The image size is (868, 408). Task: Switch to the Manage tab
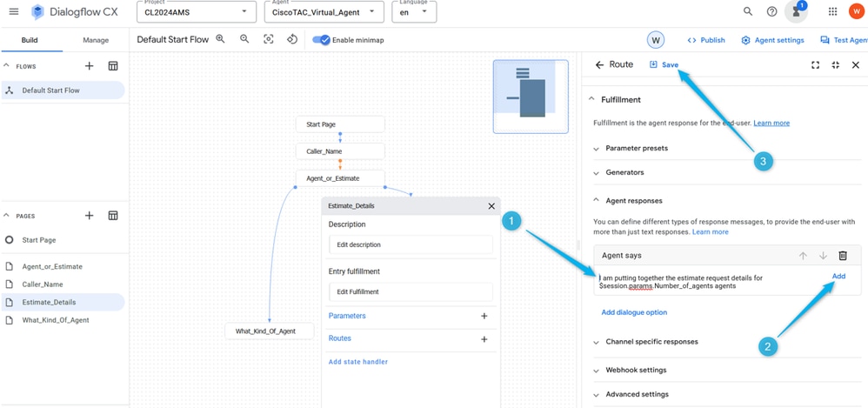coord(96,40)
